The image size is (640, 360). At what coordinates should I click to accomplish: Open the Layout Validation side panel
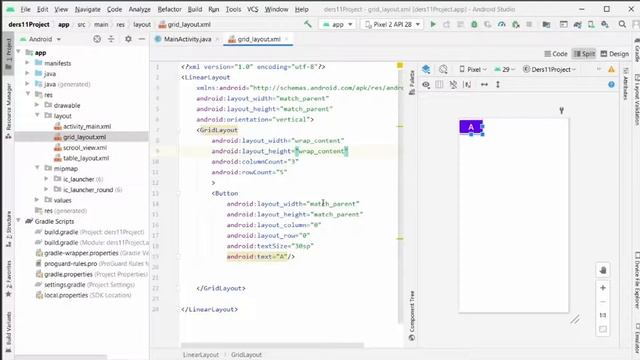pyautogui.click(x=636, y=99)
